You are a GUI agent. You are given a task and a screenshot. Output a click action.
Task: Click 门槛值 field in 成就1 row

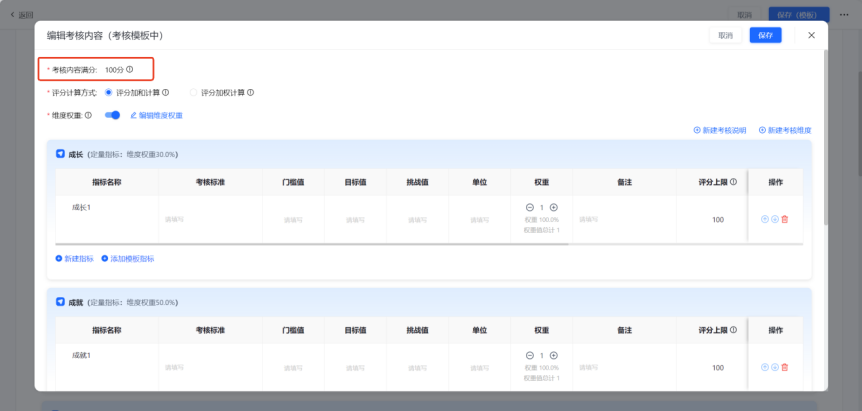[x=293, y=368]
